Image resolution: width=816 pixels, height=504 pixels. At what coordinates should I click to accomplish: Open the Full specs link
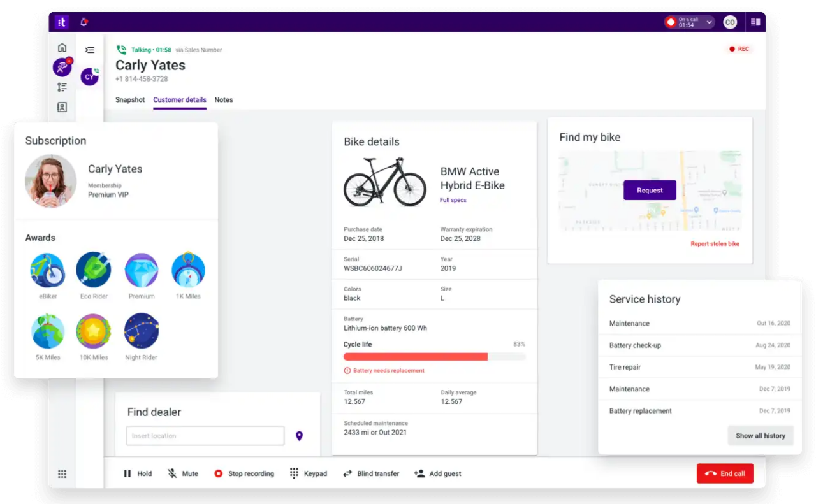click(453, 200)
